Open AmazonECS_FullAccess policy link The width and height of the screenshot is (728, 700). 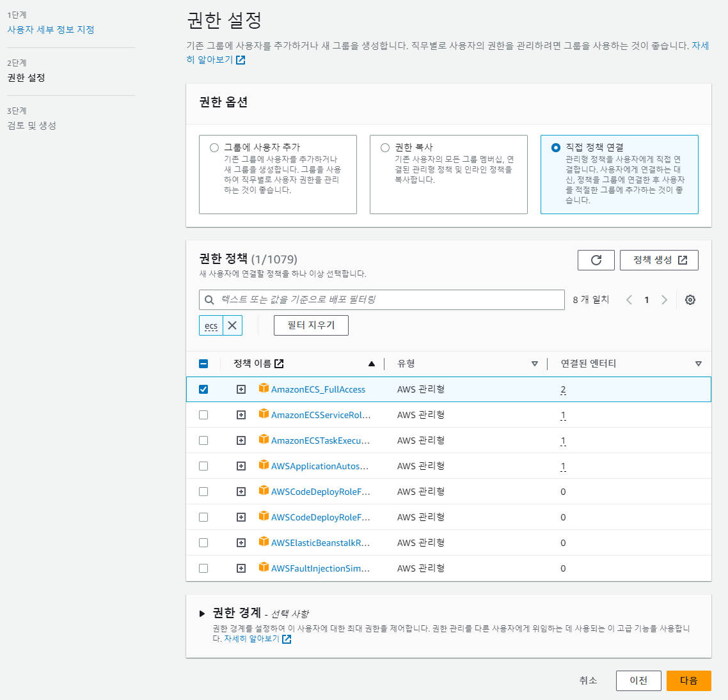pyautogui.click(x=318, y=390)
